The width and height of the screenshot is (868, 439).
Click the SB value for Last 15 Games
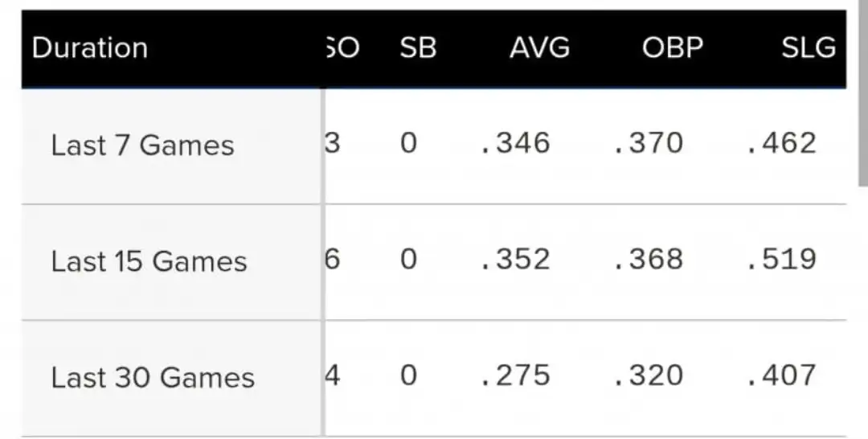coord(409,259)
